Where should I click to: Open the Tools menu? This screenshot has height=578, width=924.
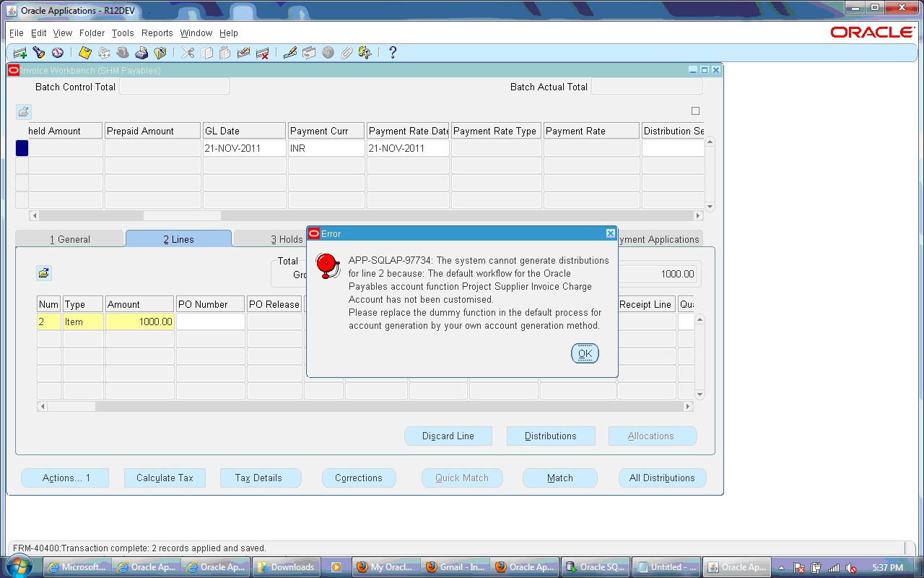123,33
